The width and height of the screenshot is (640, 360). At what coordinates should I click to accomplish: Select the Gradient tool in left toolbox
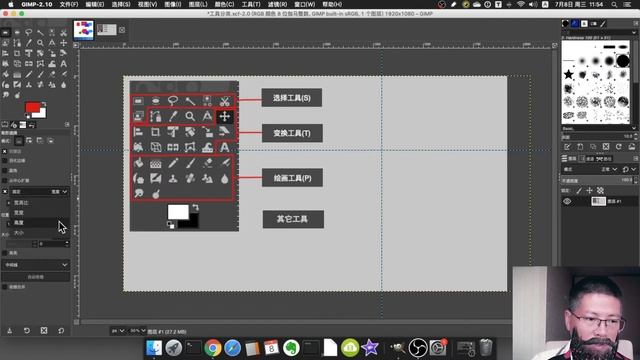click(x=17, y=75)
